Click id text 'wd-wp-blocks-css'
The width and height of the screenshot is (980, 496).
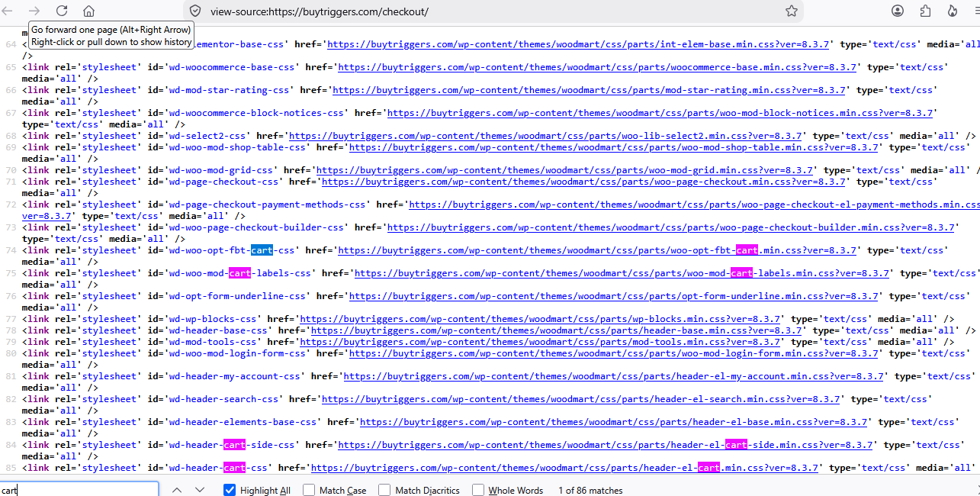tap(212, 319)
